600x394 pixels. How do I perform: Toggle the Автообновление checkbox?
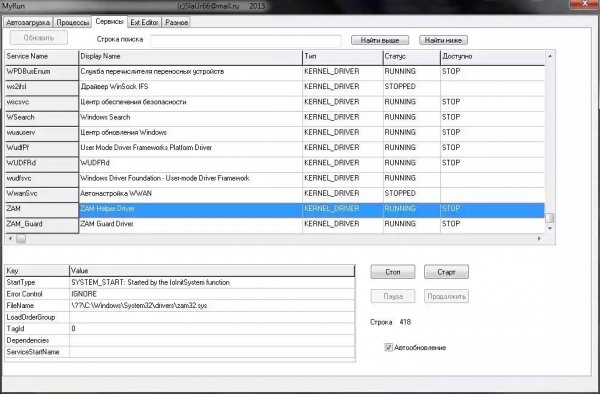(388, 347)
